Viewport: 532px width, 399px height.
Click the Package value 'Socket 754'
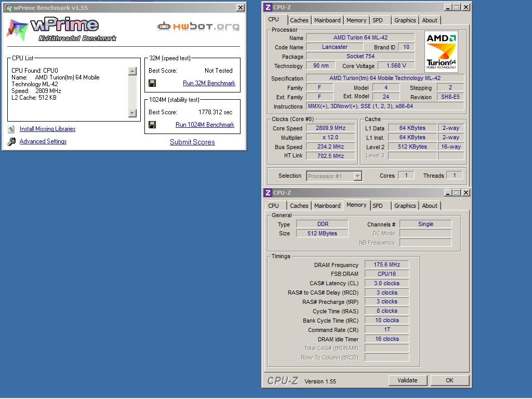[361, 56]
